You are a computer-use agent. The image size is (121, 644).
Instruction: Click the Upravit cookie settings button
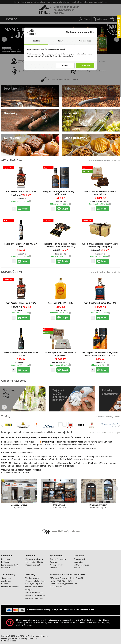(65, 65)
